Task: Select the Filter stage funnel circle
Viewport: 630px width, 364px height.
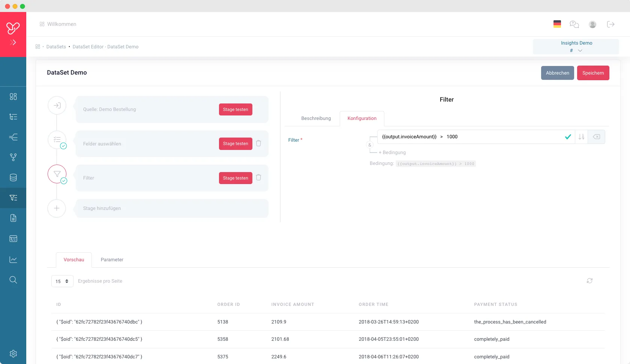Action: (x=57, y=174)
